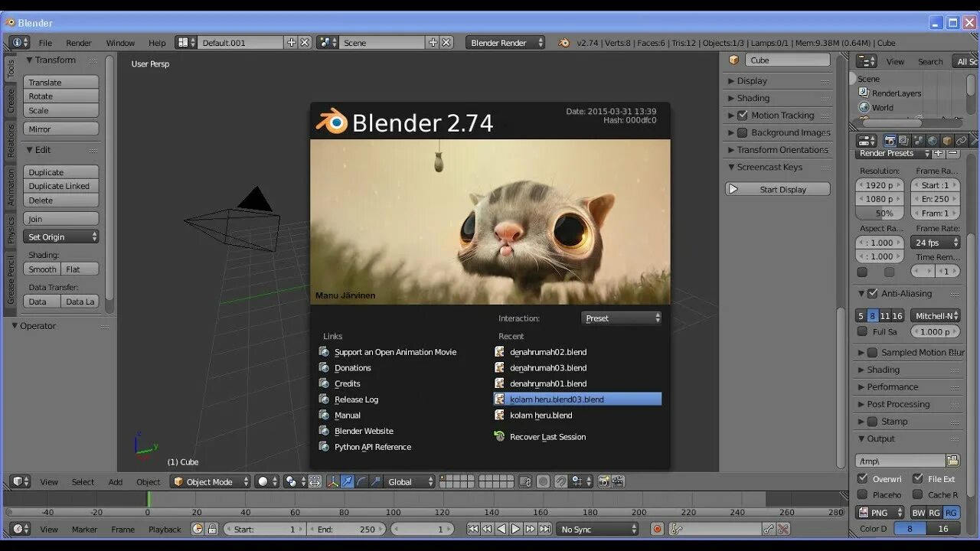
Task: Toggle proportional editing icon in 3D header
Action: click(x=543, y=481)
